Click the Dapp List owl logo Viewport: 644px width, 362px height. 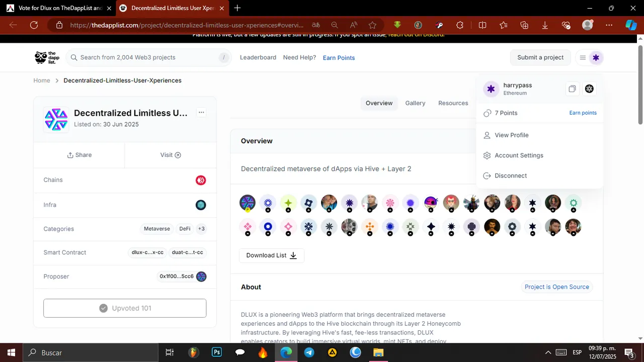[x=47, y=57]
